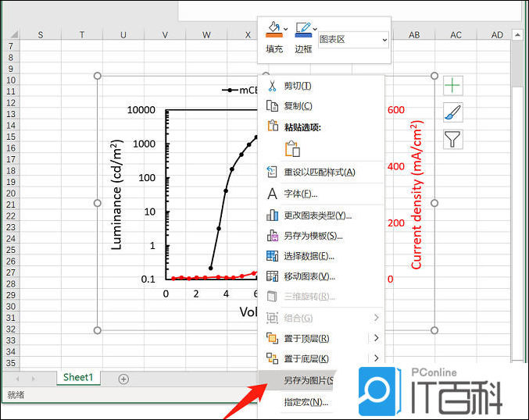
Task: Select column S header
Action: pos(41,34)
